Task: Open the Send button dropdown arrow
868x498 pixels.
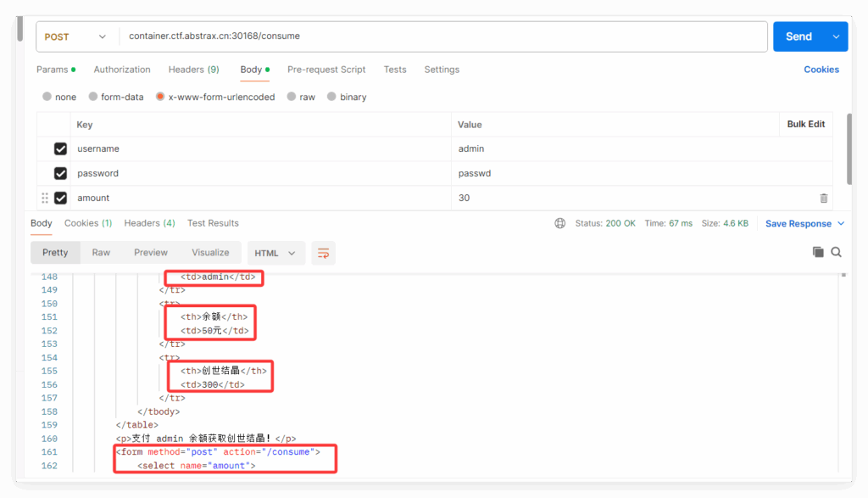Action: pos(837,36)
